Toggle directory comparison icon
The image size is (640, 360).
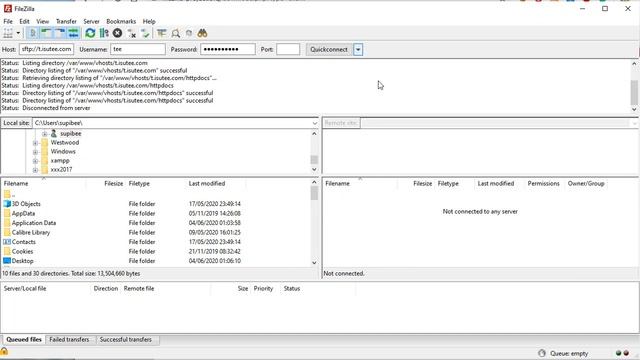176,33
